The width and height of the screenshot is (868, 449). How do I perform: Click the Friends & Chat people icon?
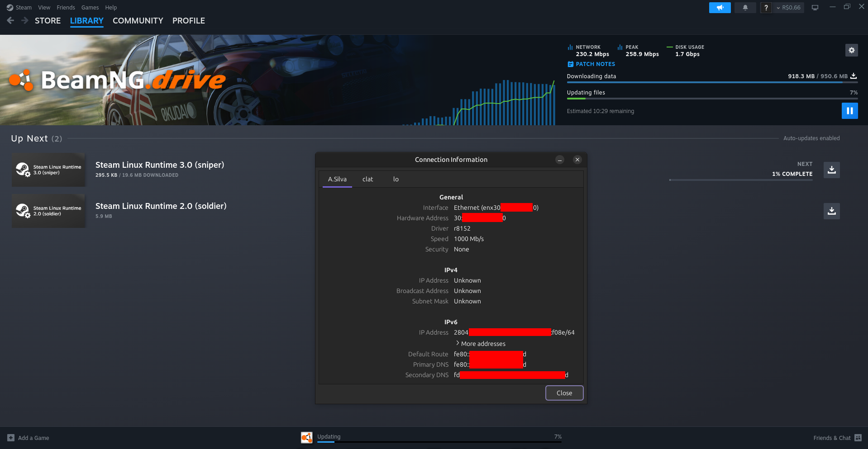point(858,438)
